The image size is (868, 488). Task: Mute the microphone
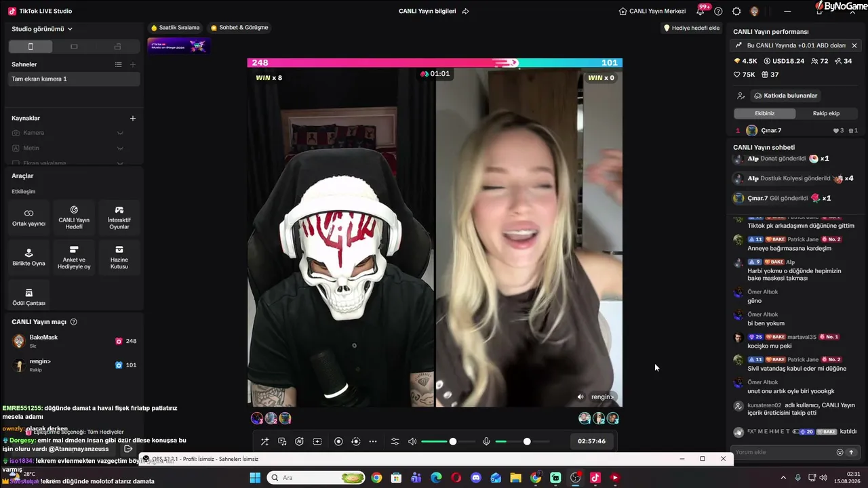coord(486,441)
